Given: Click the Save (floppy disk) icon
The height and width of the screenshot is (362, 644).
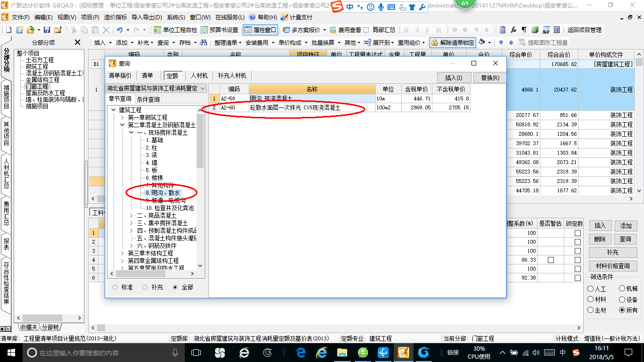Looking at the screenshot, I should pyautogui.click(x=46, y=30).
